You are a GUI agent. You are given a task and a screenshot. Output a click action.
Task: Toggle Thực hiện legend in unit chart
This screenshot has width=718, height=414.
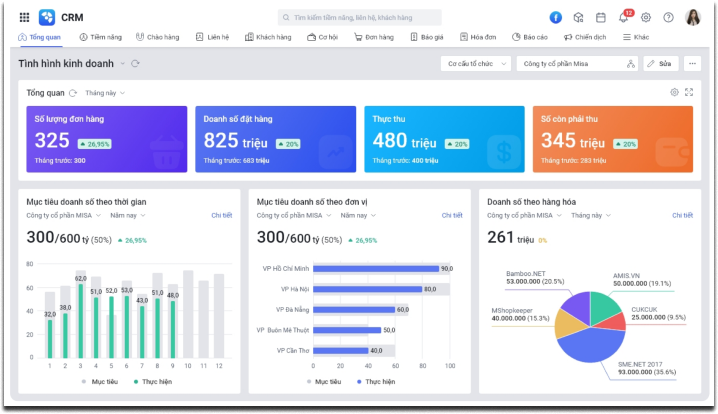pos(376,381)
